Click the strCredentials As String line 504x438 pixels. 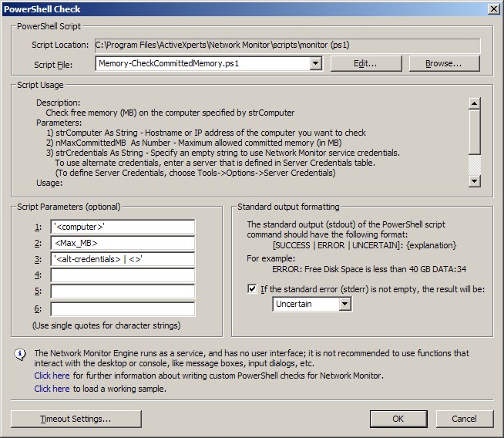[223, 153]
